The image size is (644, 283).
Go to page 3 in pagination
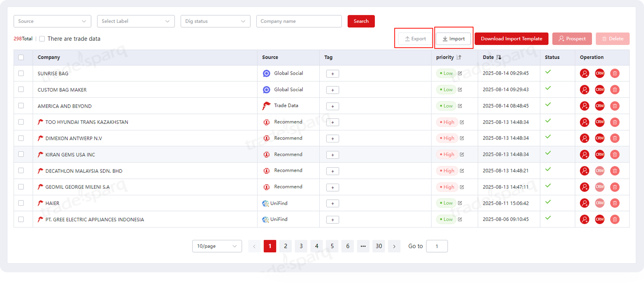click(x=301, y=246)
